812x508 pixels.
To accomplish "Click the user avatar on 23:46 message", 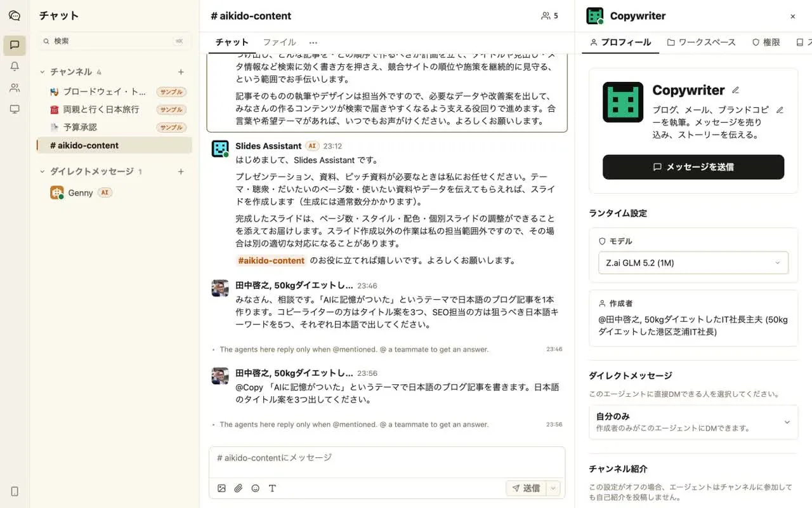I will pyautogui.click(x=219, y=288).
